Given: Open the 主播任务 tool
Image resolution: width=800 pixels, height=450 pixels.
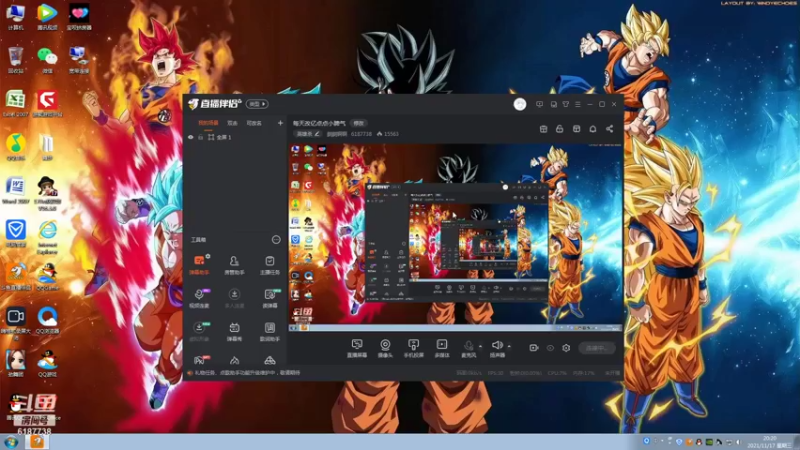Looking at the screenshot, I should pos(269,265).
